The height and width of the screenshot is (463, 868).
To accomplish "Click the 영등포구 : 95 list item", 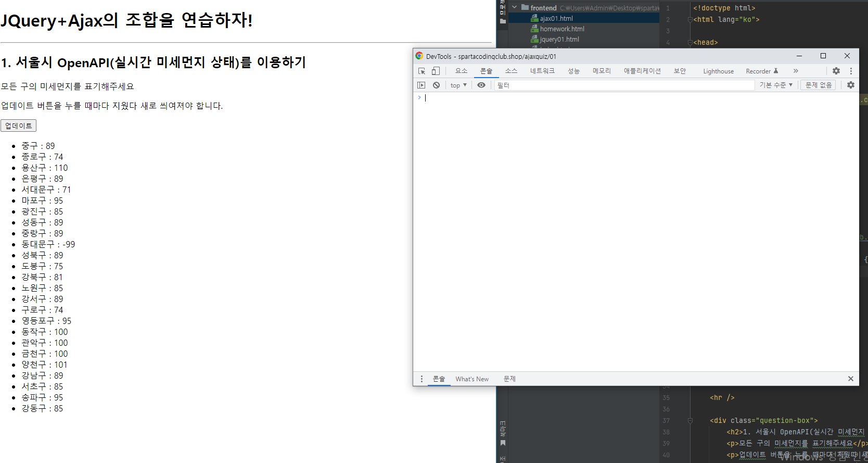I will coord(46,321).
